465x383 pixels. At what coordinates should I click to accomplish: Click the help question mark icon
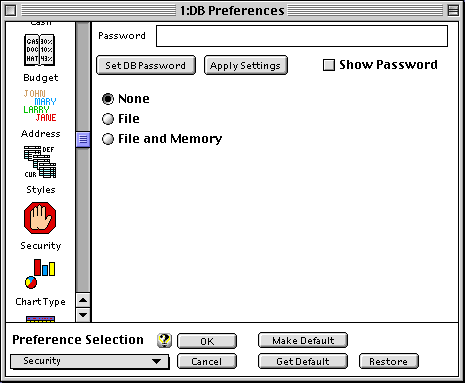coord(164,340)
